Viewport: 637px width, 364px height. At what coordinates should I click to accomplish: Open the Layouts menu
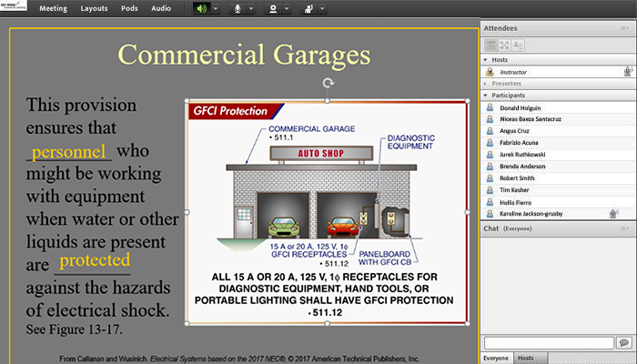coord(94,8)
